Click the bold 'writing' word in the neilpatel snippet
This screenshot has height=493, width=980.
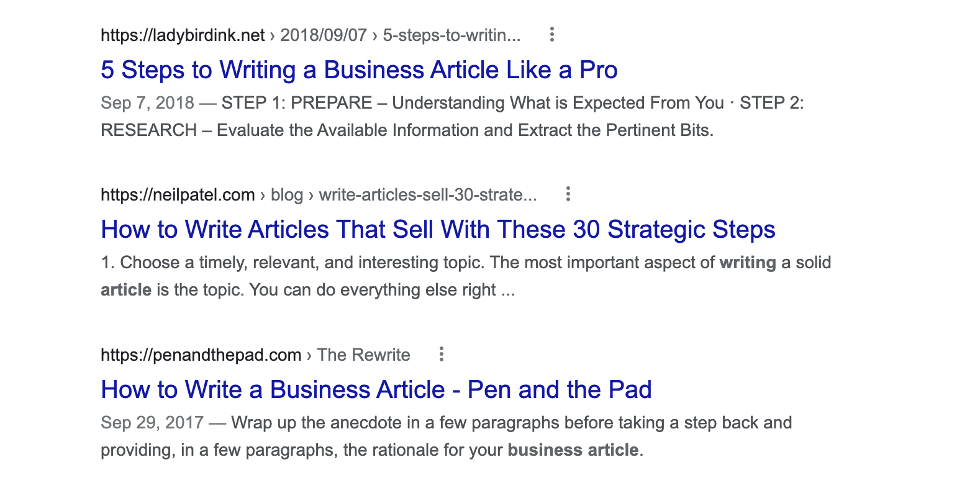tap(748, 263)
